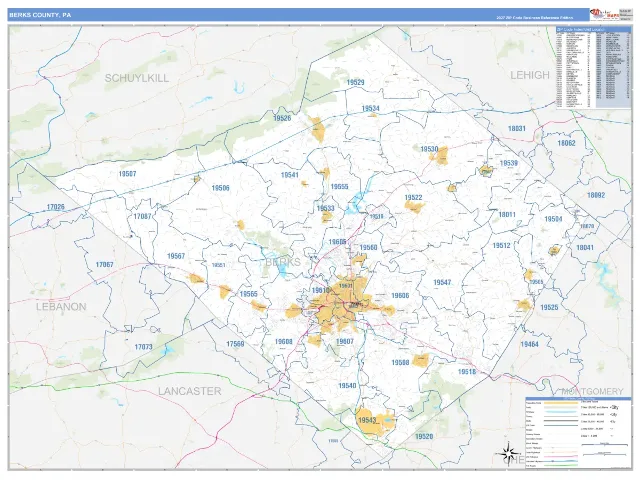Click ZIP code 18092
The width and height of the screenshot is (640, 480).
[596, 196]
